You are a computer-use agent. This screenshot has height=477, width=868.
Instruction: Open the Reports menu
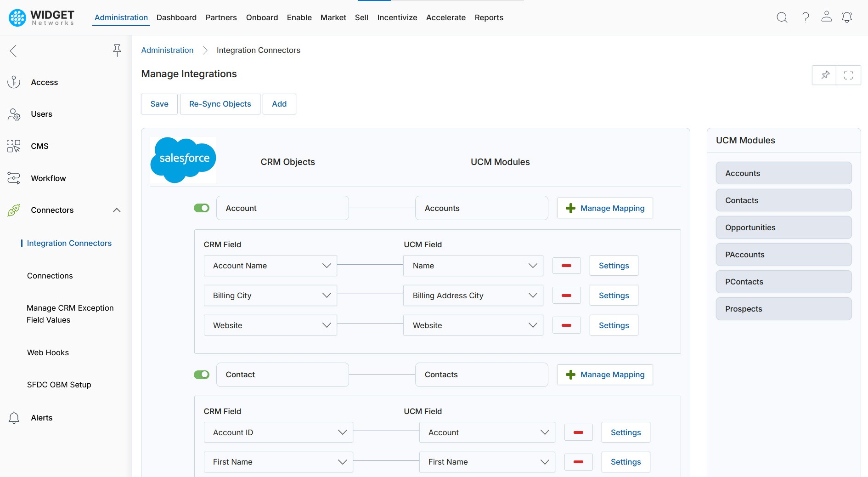point(489,17)
